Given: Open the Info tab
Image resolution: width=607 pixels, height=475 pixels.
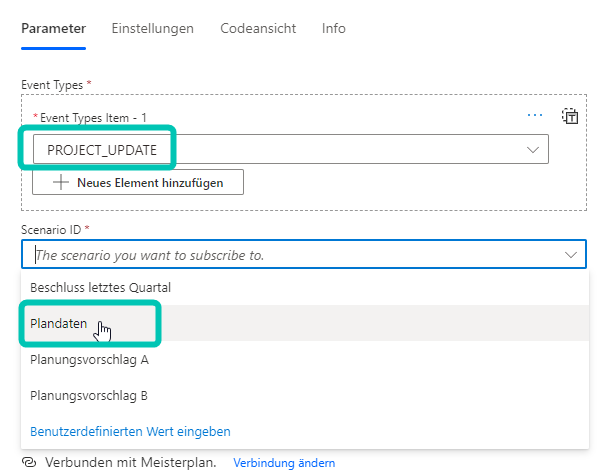Looking at the screenshot, I should coord(333,29).
